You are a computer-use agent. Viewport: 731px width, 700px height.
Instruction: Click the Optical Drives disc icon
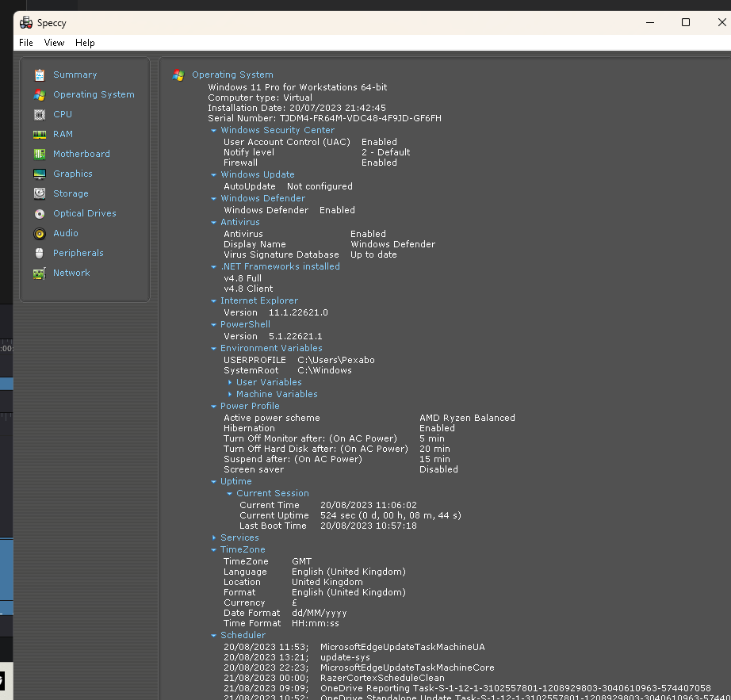(40, 213)
